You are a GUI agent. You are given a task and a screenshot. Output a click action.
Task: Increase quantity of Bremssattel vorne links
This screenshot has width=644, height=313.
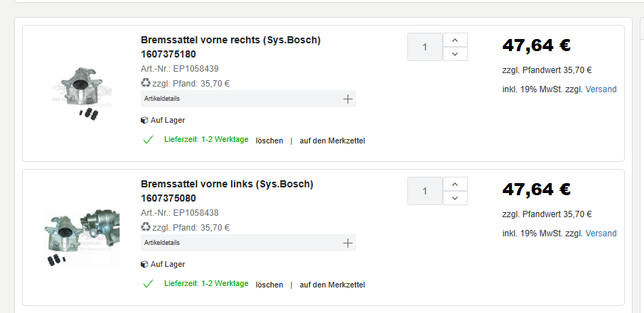coord(455,185)
